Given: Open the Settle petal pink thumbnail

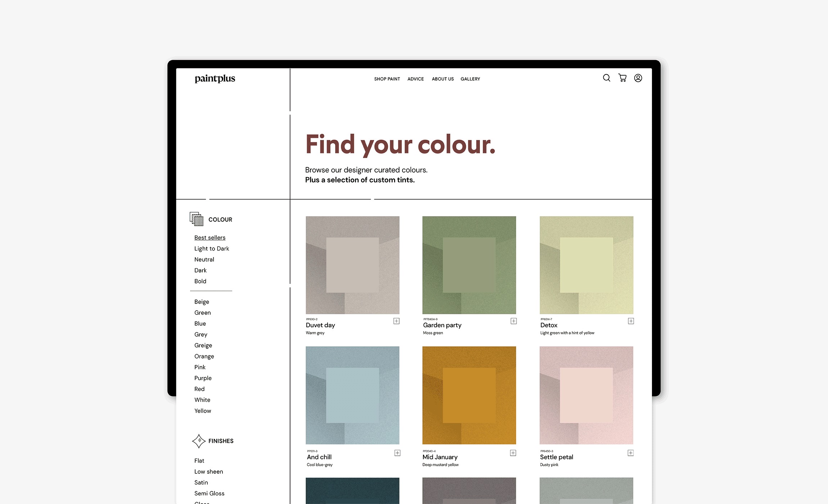Looking at the screenshot, I should click(586, 395).
